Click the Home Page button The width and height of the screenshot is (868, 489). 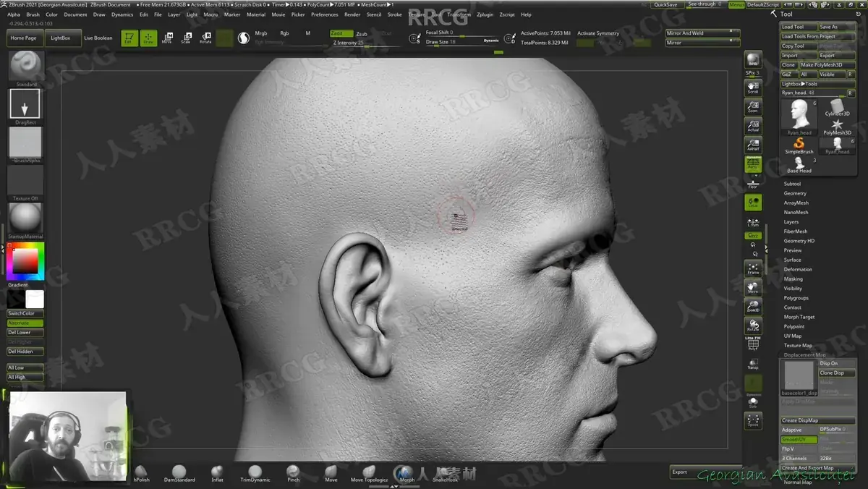(24, 38)
